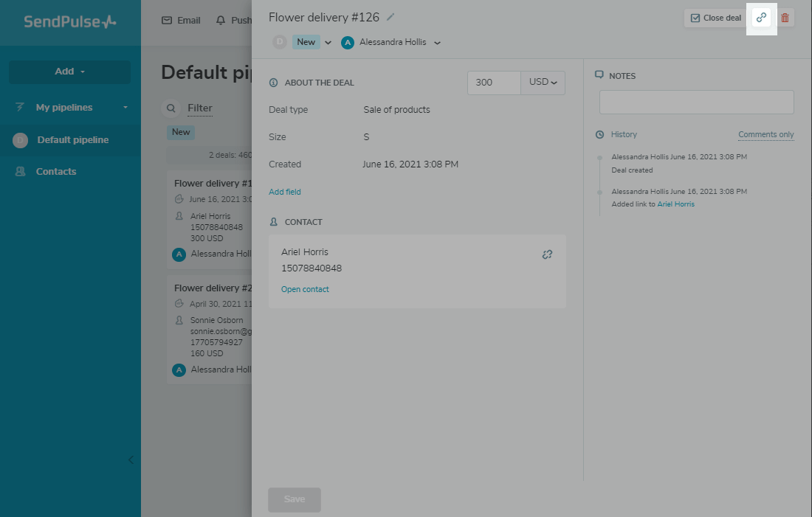812x517 pixels.
Task: Toggle Comments only in history
Action: point(765,135)
